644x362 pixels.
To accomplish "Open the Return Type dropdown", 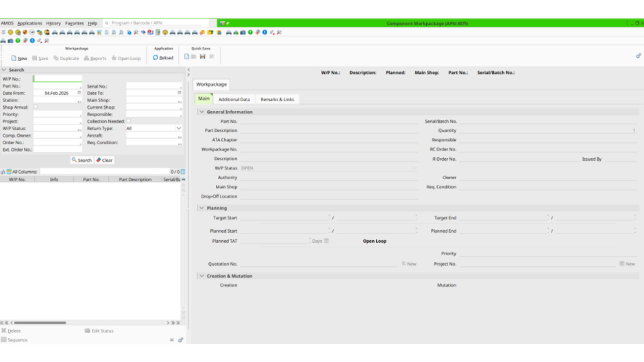I will point(178,128).
